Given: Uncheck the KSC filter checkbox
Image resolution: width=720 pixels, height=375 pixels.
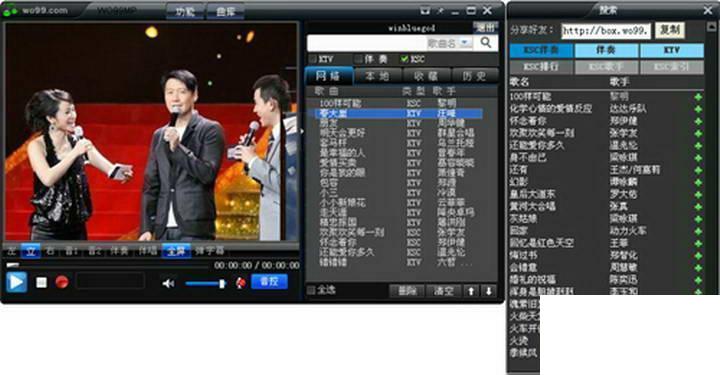Looking at the screenshot, I should click(404, 59).
